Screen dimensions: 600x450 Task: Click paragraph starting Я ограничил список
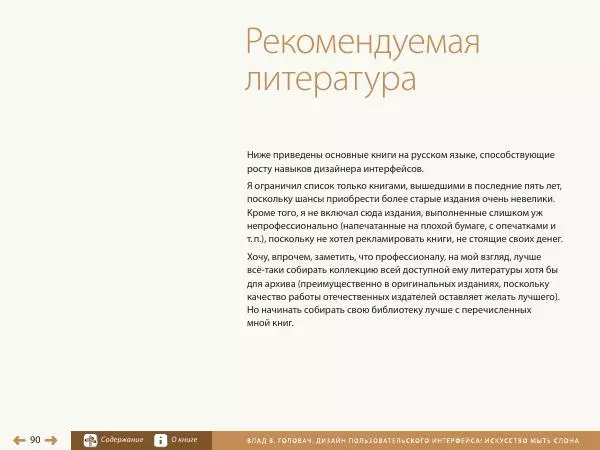405,212
